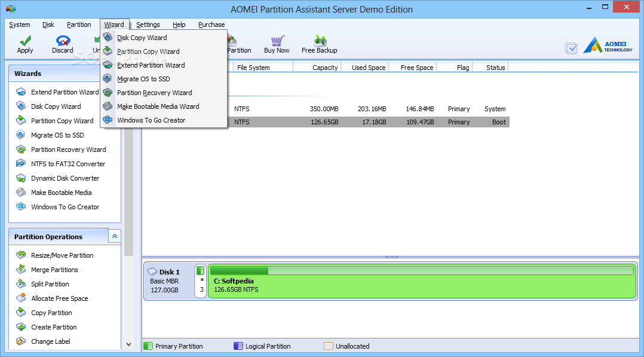Click the Free Backup toolbar icon

[x=320, y=40]
